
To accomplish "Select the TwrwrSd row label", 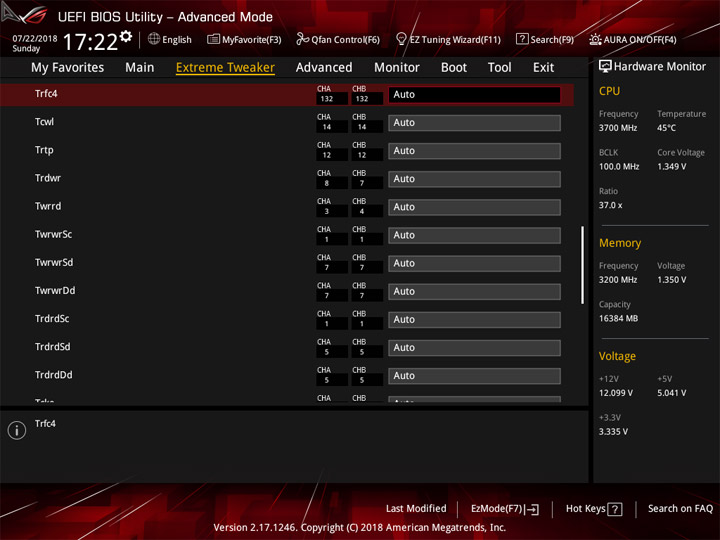I will click(54, 262).
